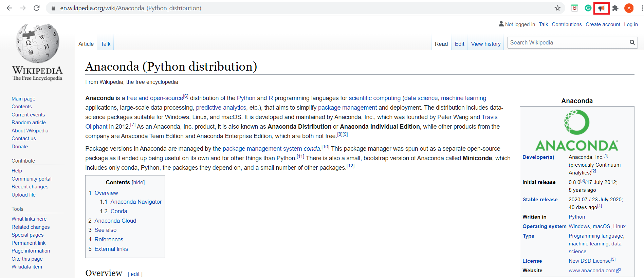The width and height of the screenshot is (644, 278).
Task: Click the Create account link
Action: [603, 24]
